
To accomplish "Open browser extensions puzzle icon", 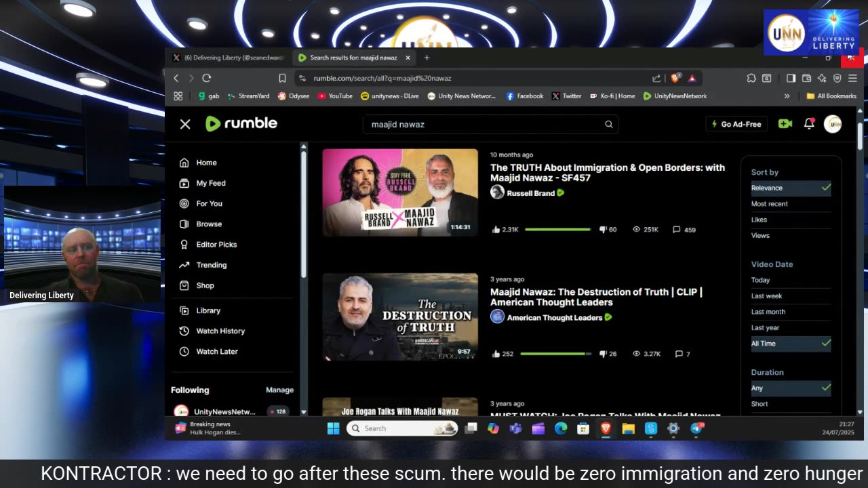I will coord(751,78).
